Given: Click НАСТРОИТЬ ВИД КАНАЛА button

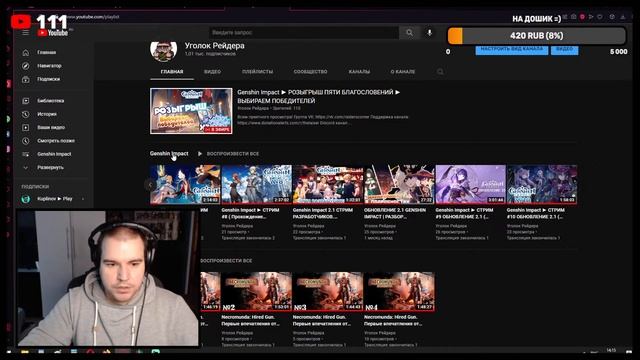Looking at the screenshot, I should pos(511,49).
